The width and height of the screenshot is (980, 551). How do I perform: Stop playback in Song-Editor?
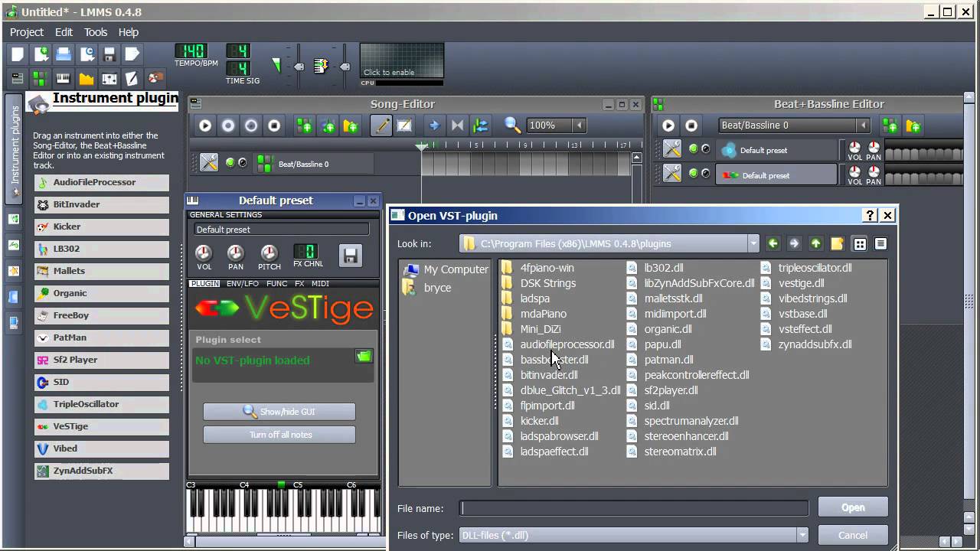point(274,126)
